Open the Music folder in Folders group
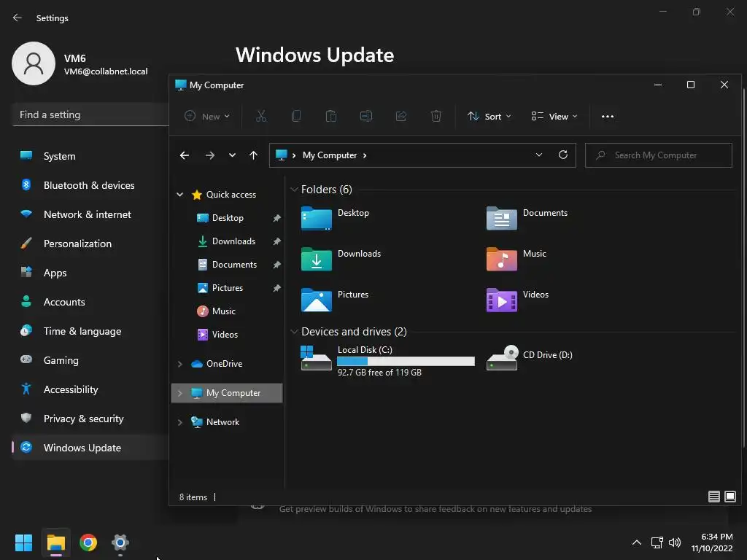 (x=516, y=259)
